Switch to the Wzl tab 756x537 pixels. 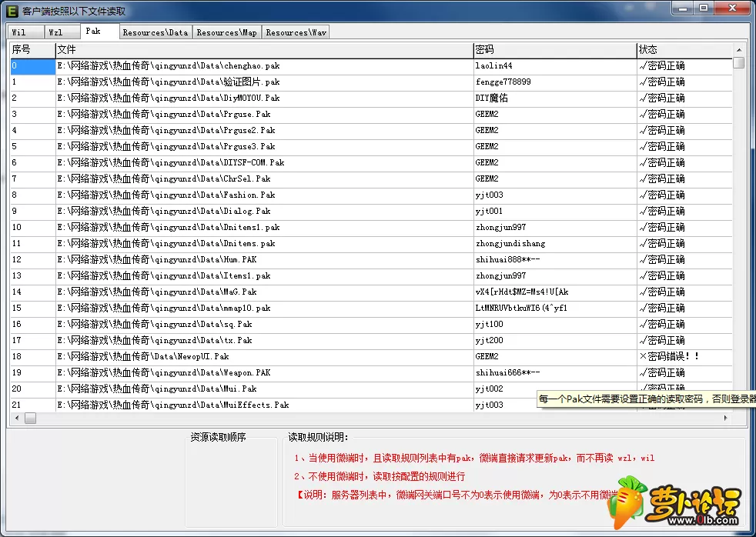pos(62,32)
